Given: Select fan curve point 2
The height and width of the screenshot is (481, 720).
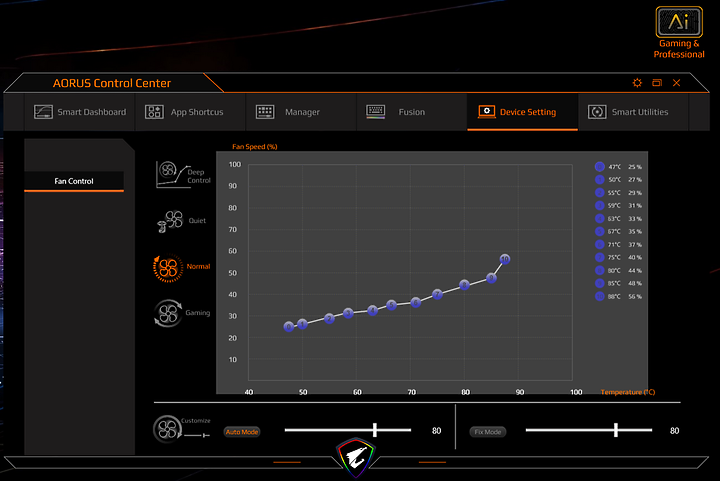Looking at the screenshot, I should (x=329, y=319).
